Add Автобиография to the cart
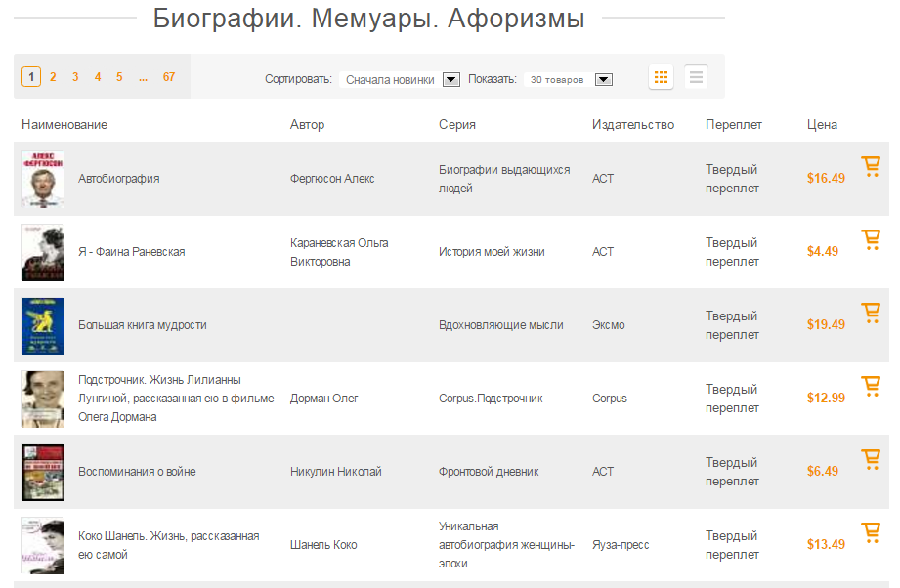The width and height of the screenshot is (900, 588). pos(871,166)
